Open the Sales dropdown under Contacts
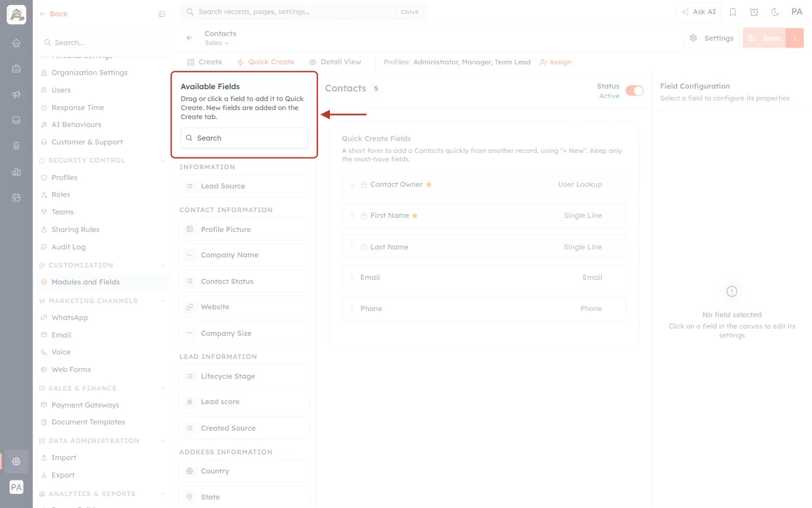Image resolution: width=812 pixels, height=508 pixels. [x=217, y=43]
